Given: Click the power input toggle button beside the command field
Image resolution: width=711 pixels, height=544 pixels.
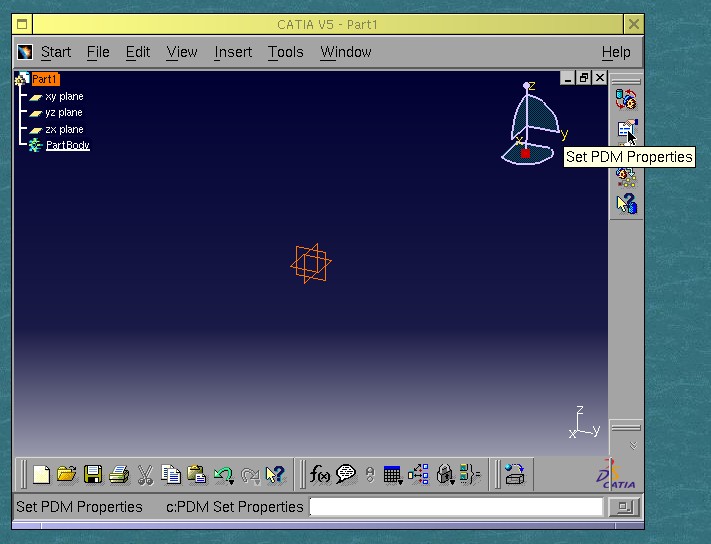Looking at the screenshot, I should (624, 507).
